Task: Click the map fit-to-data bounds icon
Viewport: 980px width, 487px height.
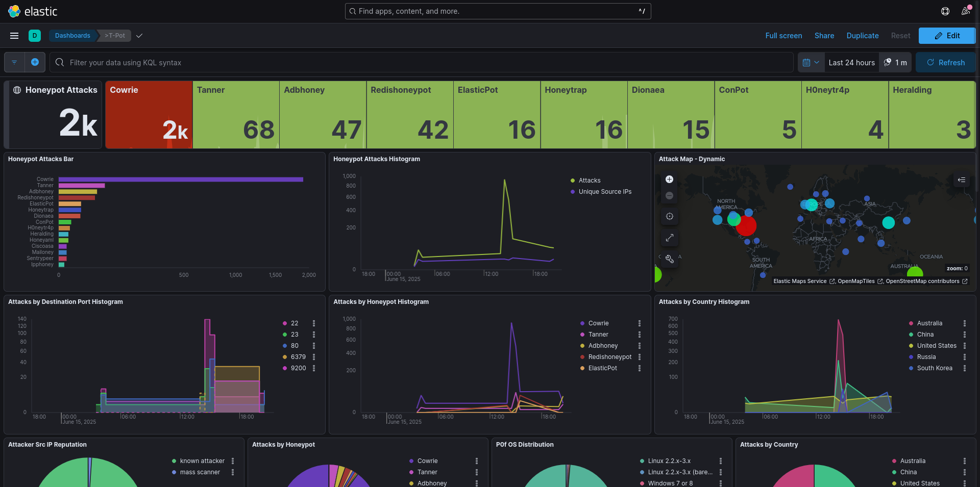Action: [669, 216]
